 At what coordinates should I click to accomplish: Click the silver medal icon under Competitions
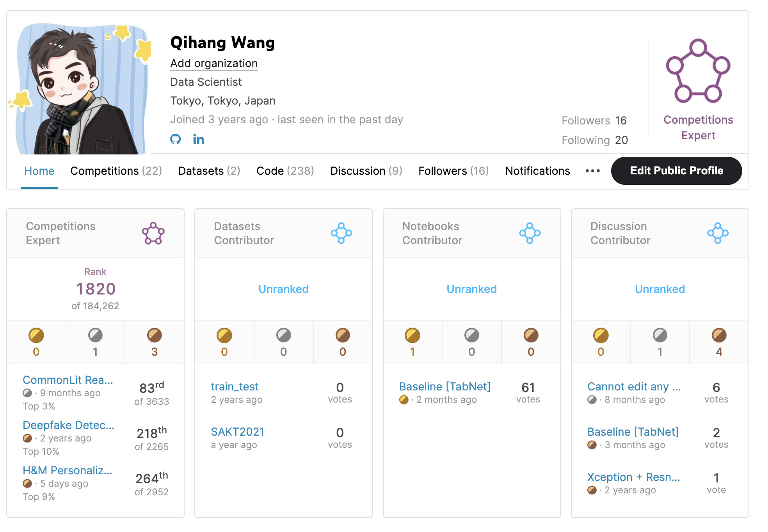(x=95, y=335)
